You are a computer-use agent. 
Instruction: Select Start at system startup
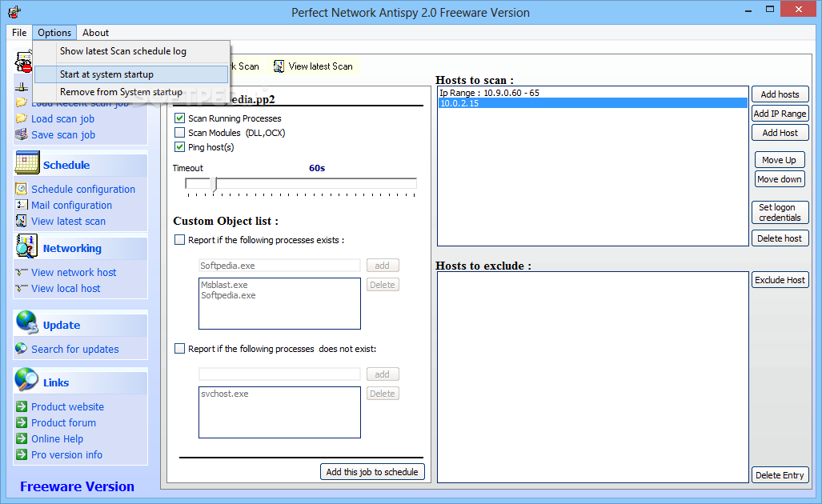pyautogui.click(x=131, y=74)
